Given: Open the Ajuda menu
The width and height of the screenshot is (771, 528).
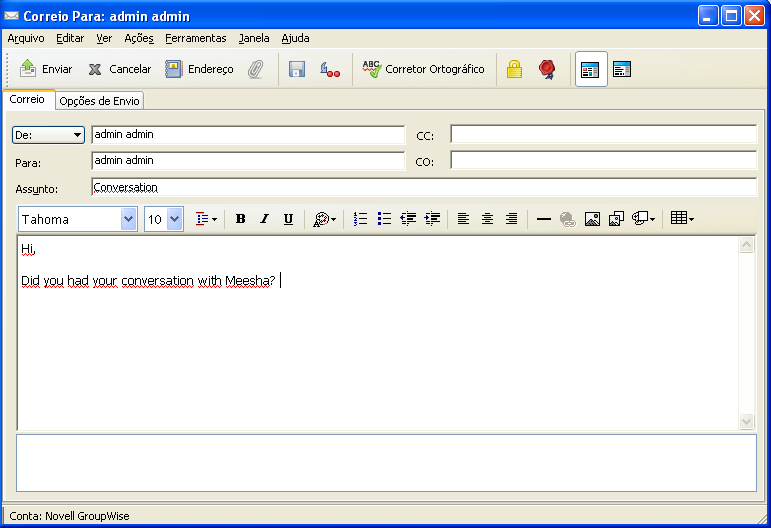Looking at the screenshot, I should coord(296,38).
